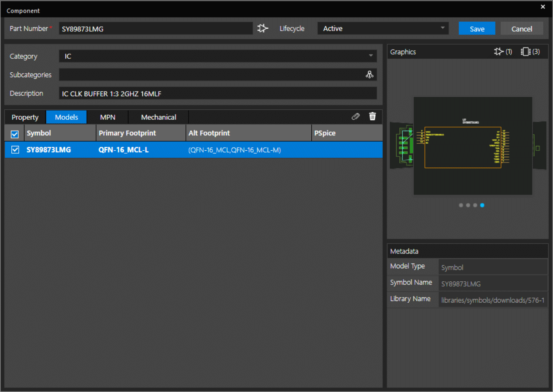This screenshot has width=553, height=392.
Task: Click inside the Description field
Action: [x=218, y=93]
